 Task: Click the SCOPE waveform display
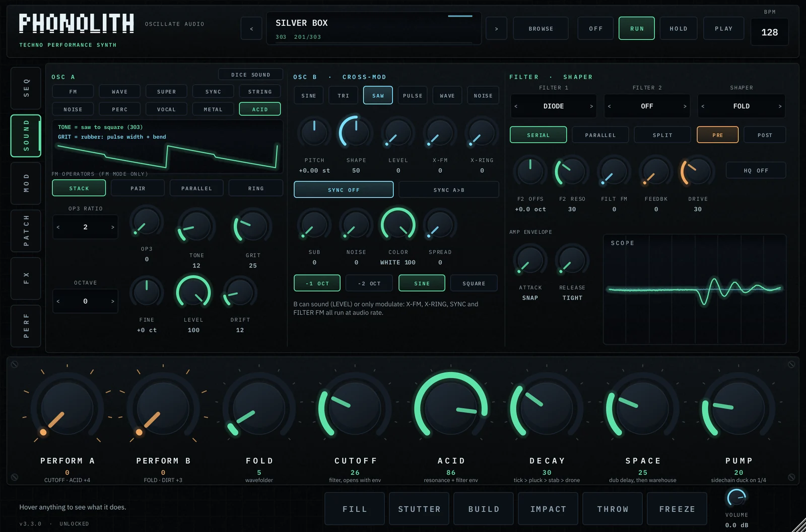click(x=695, y=289)
